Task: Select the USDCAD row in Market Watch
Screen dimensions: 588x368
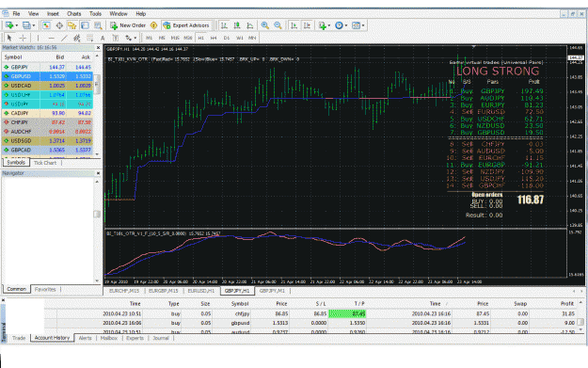Action: [x=47, y=86]
